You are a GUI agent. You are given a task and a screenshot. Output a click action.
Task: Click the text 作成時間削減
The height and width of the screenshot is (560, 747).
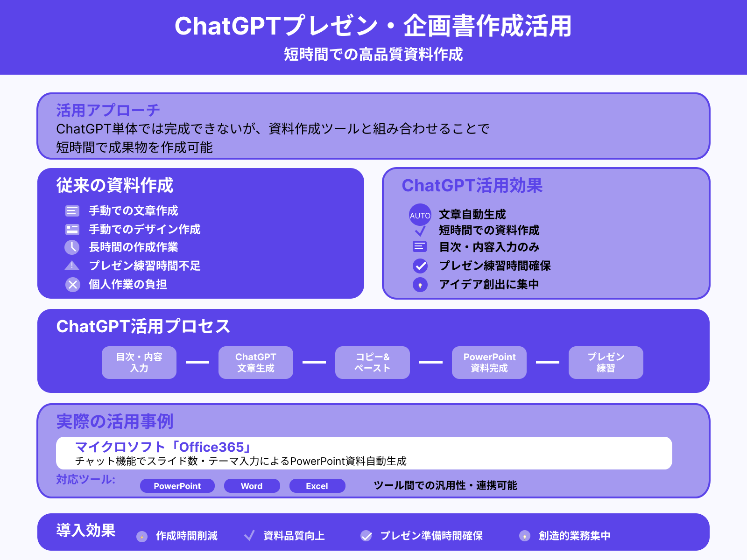coord(187,536)
